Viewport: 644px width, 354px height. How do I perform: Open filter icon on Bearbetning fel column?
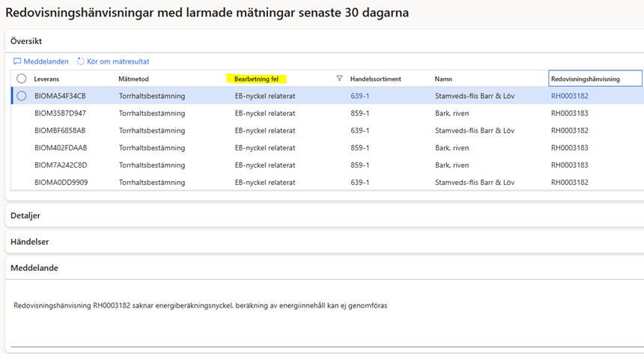pos(339,78)
